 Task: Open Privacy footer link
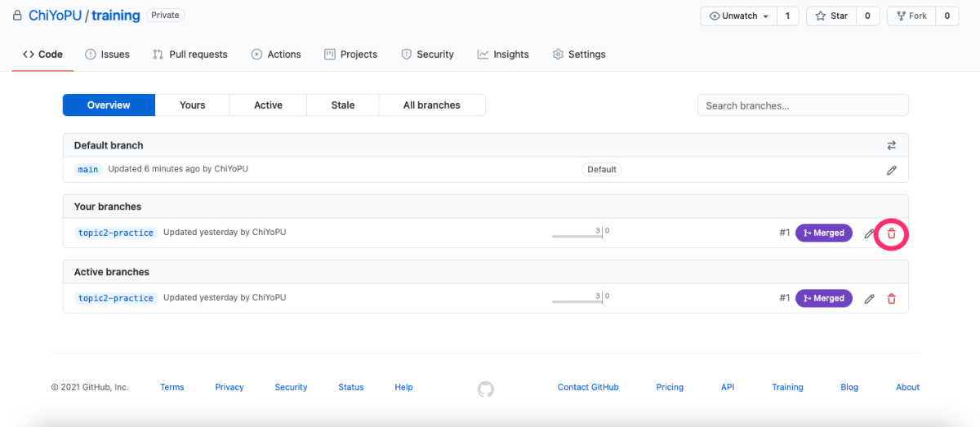(229, 388)
